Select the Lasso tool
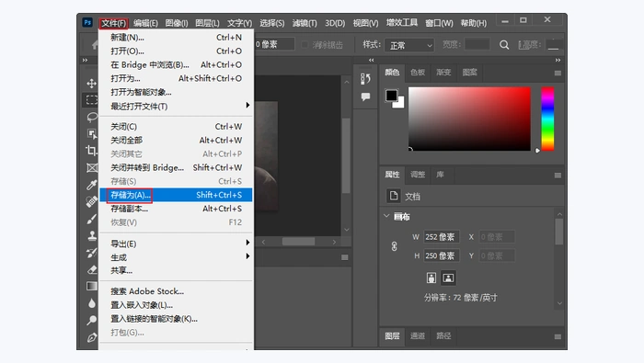The image size is (644, 363). tap(92, 117)
